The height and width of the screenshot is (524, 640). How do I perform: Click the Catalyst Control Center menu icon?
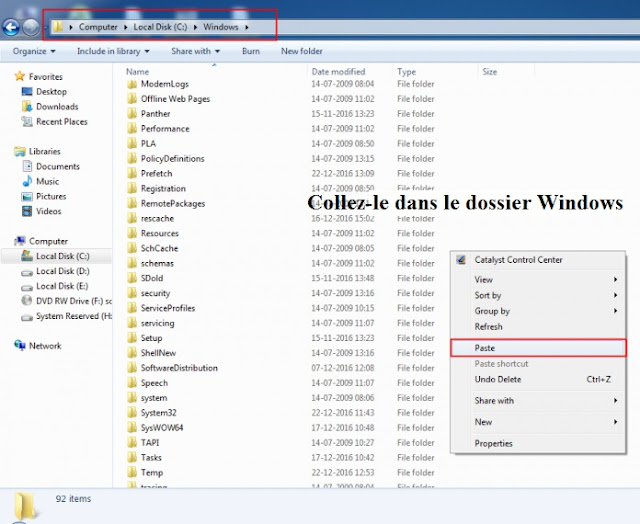tap(461, 260)
